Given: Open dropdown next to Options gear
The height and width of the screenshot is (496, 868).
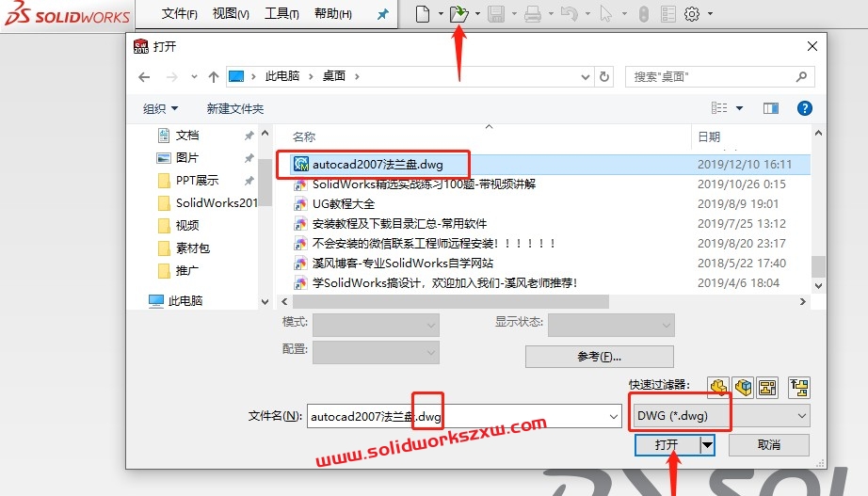Looking at the screenshot, I should tap(710, 14).
